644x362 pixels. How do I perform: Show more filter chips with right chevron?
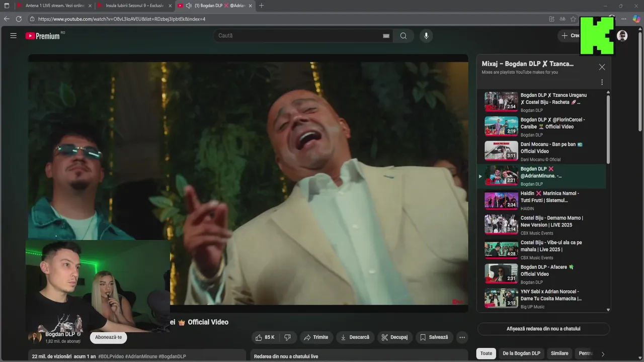pos(603,354)
